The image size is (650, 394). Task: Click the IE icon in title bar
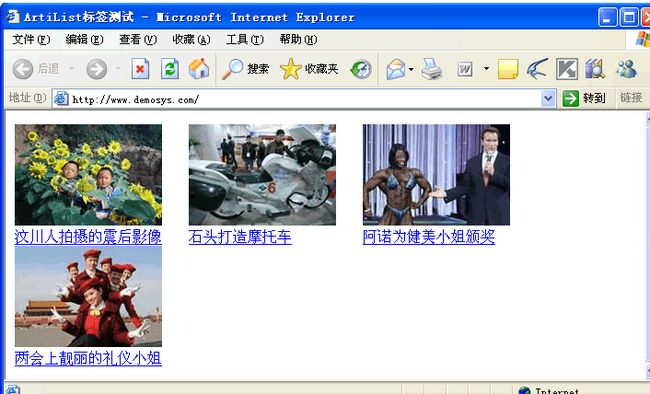12,17
